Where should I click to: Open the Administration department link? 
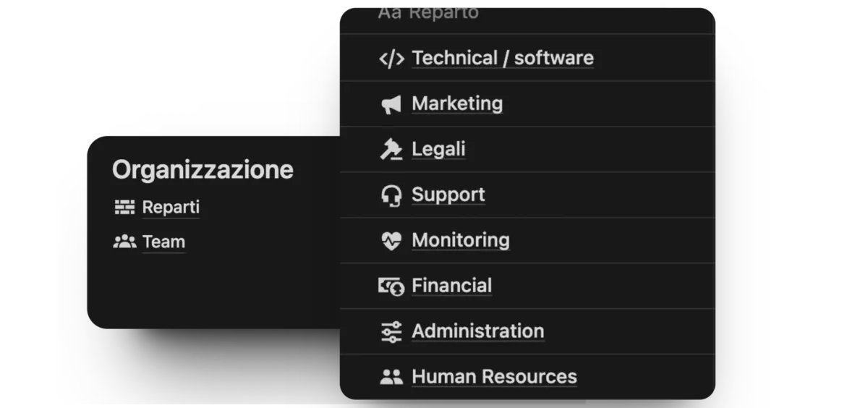coord(478,332)
